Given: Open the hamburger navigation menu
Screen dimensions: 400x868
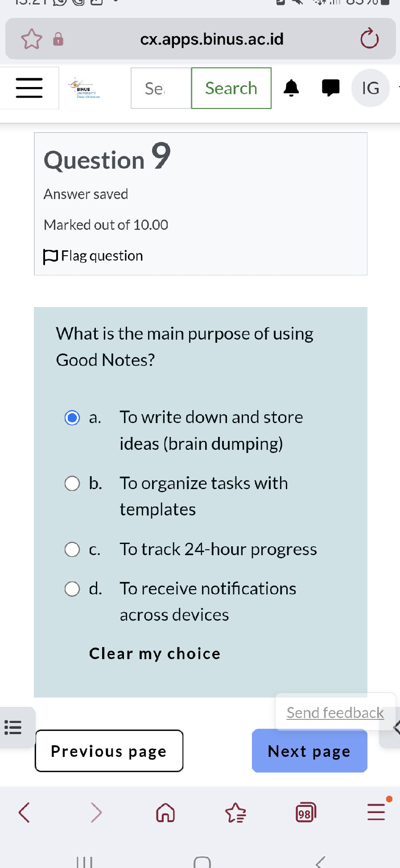Looking at the screenshot, I should 29,88.
